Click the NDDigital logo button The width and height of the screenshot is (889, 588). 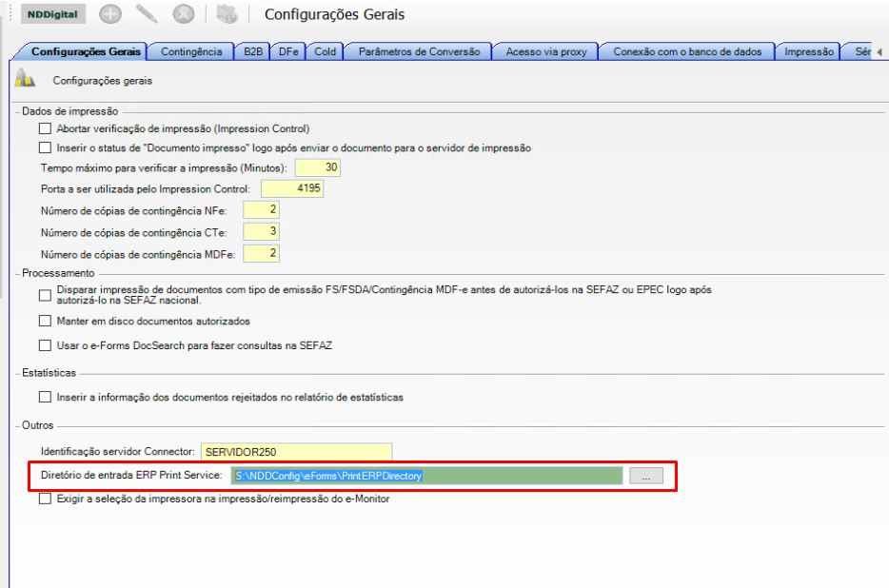click(x=54, y=14)
